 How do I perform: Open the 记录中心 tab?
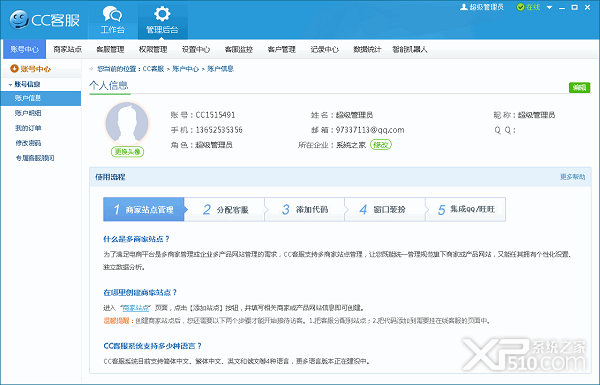click(x=324, y=49)
